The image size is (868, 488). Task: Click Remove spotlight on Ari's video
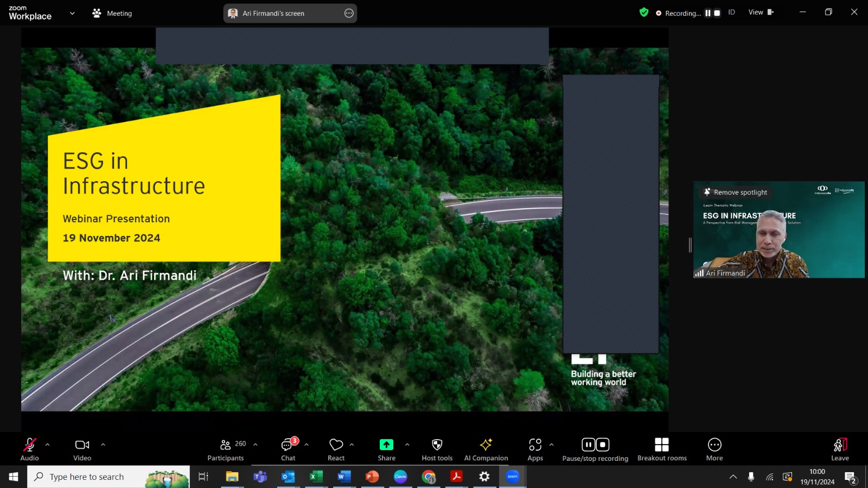pyautogui.click(x=735, y=192)
